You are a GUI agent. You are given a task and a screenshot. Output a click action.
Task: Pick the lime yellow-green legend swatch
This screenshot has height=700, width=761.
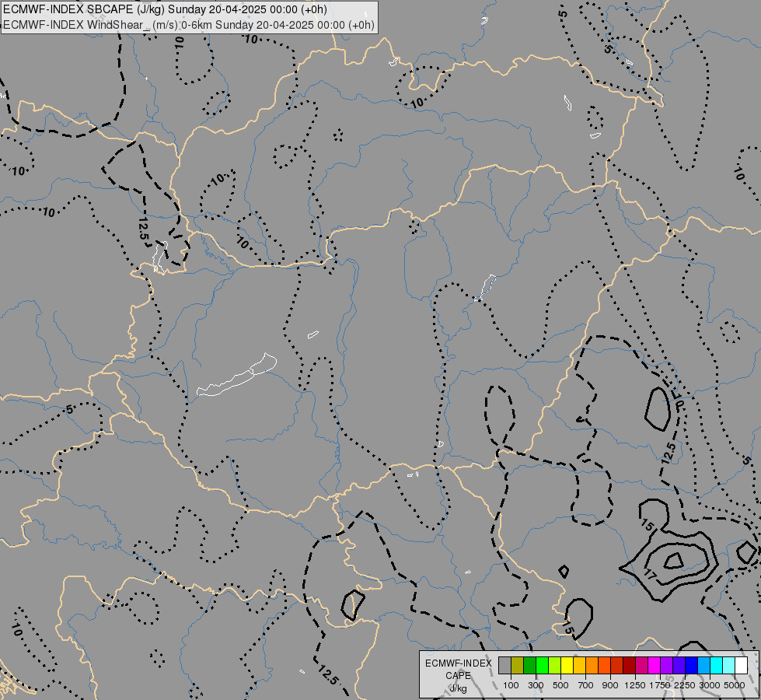[x=555, y=666]
